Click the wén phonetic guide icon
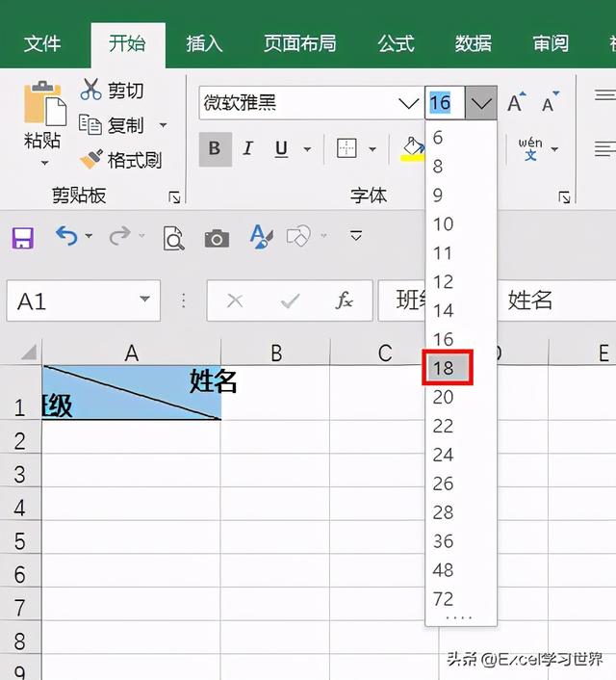Image resolution: width=616 pixels, height=680 pixels. (x=529, y=148)
